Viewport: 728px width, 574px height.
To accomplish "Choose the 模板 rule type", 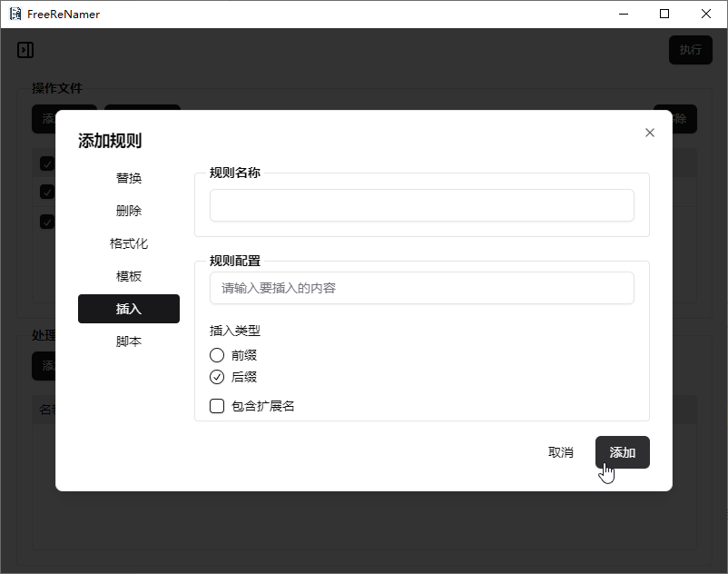I will tap(129, 276).
